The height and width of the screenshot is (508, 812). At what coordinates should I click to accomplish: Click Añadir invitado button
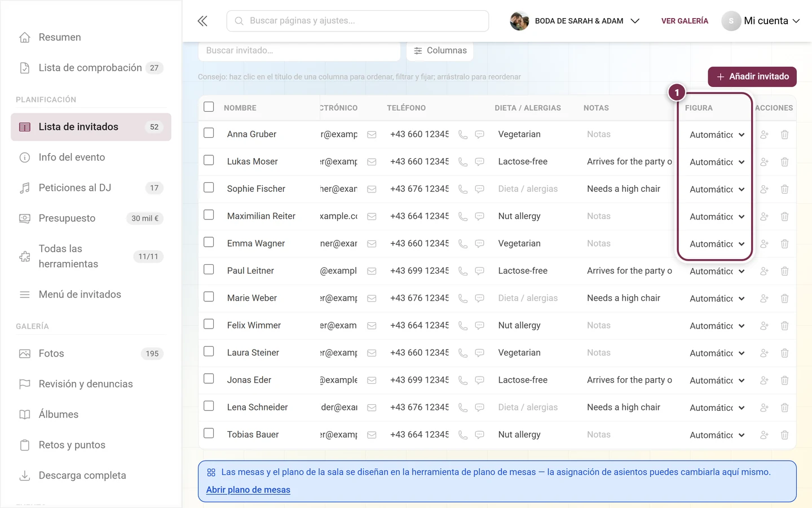click(x=752, y=77)
